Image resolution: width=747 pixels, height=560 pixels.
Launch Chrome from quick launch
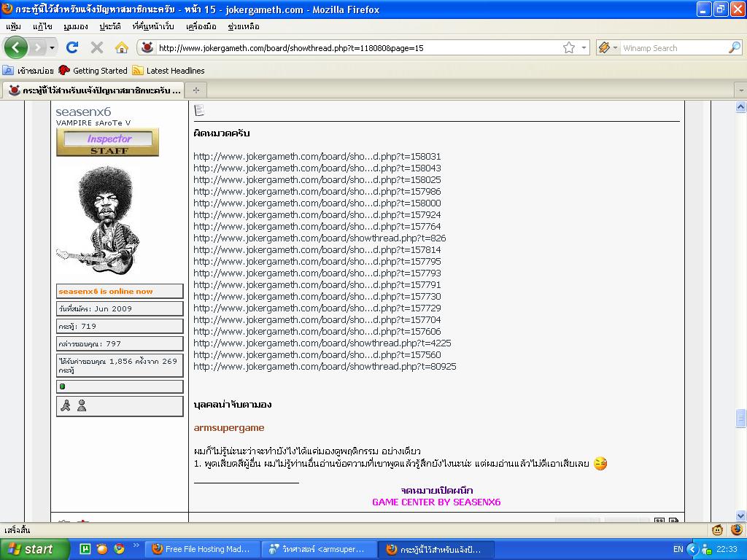click(x=119, y=549)
